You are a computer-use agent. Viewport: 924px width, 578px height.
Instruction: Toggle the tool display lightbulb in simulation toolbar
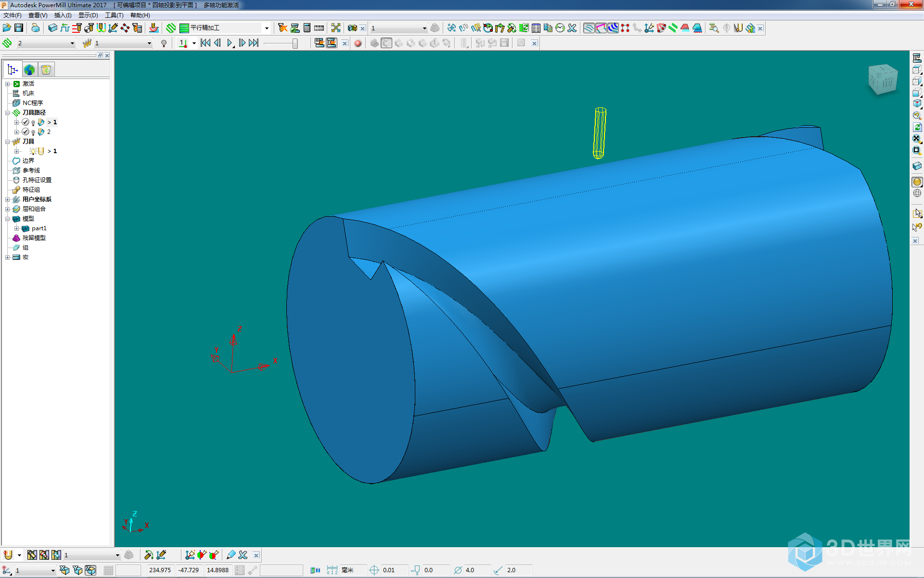[x=164, y=43]
